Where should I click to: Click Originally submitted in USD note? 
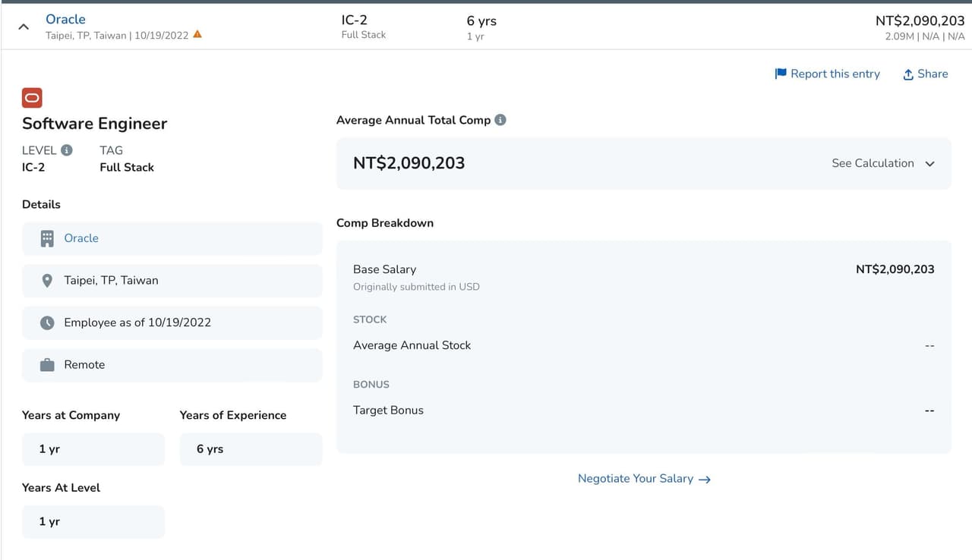pos(416,287)
